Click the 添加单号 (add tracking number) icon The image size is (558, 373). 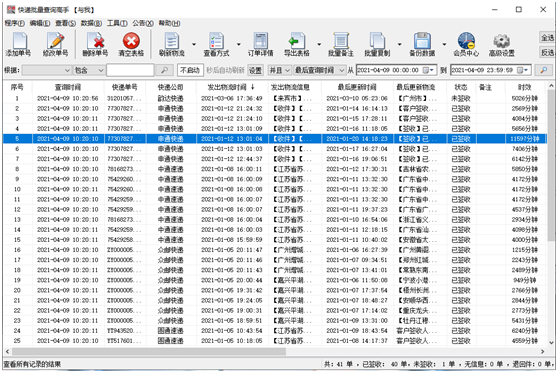(x=18, y=44)
